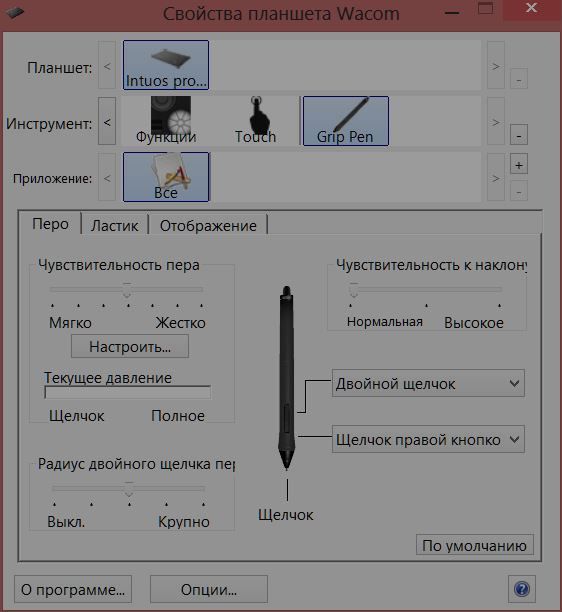The image size is (562, 612).
Task: Switch to the Перо tab
Action: [50, 224]
